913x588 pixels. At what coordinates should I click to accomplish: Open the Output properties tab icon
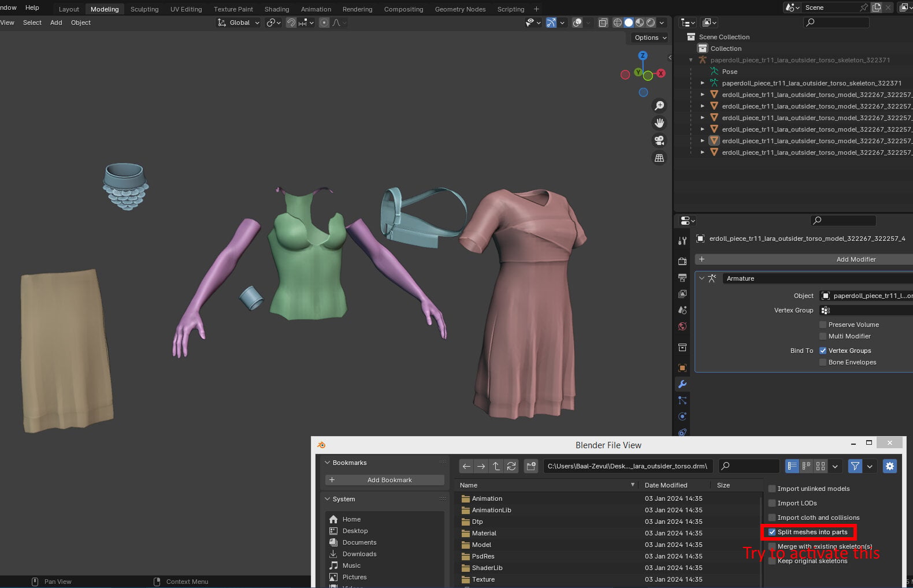[x=682, y=278]
